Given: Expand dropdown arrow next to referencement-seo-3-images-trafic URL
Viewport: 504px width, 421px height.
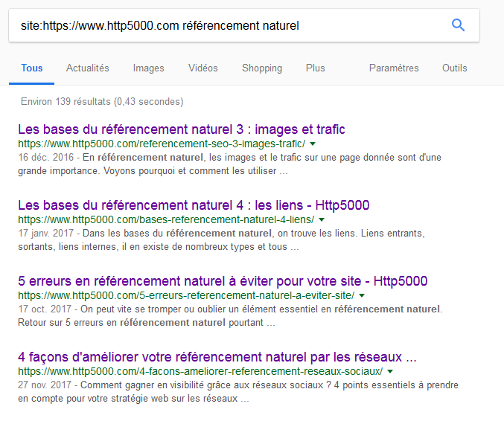Looking at the screenshot, I should [x=313, y=144].
